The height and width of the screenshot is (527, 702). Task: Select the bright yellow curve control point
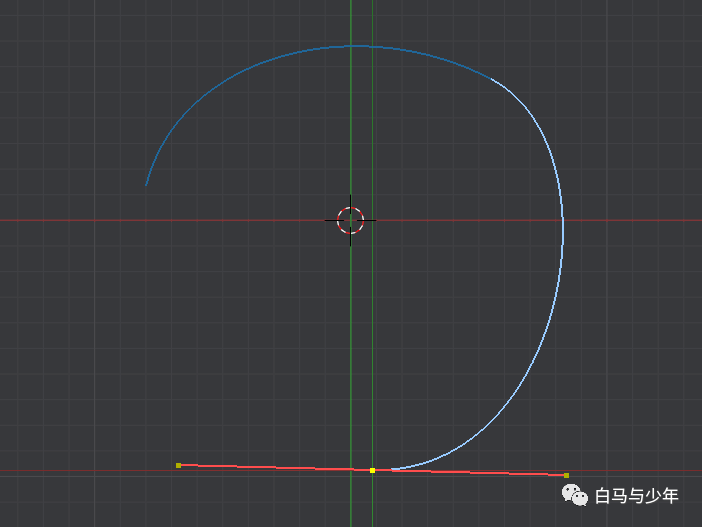[372, 470]
